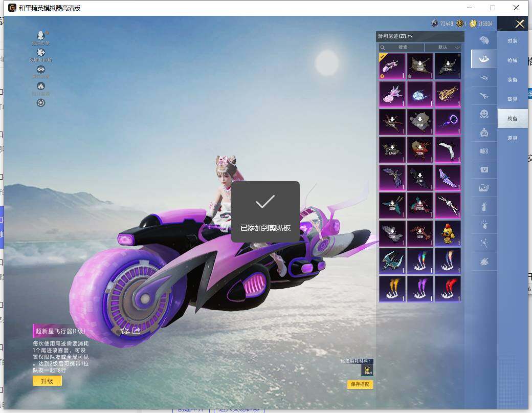Select the white curved blade trail thumbnail
The height and width of the screenshot is (413, 532).
coord(448,149)
